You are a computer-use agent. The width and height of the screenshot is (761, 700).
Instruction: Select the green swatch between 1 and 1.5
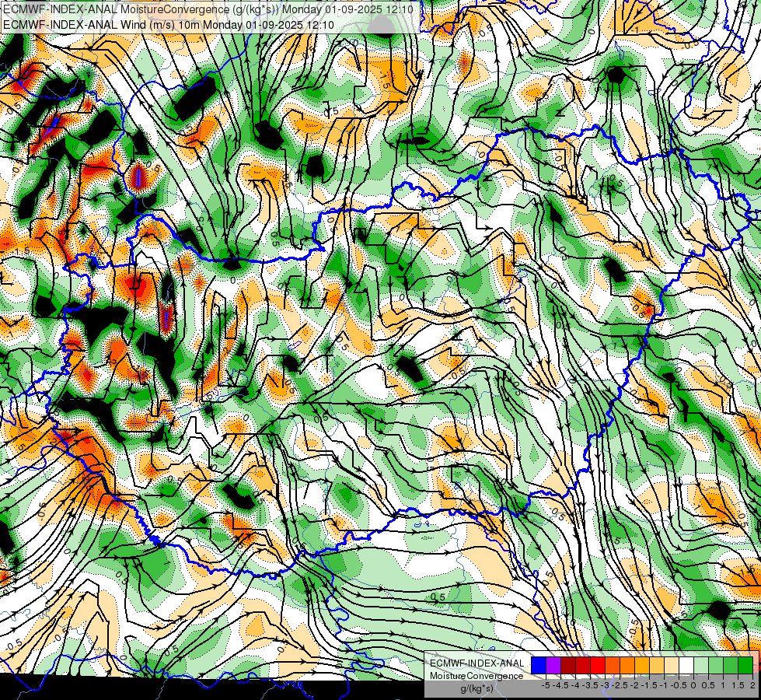[731, 665]
